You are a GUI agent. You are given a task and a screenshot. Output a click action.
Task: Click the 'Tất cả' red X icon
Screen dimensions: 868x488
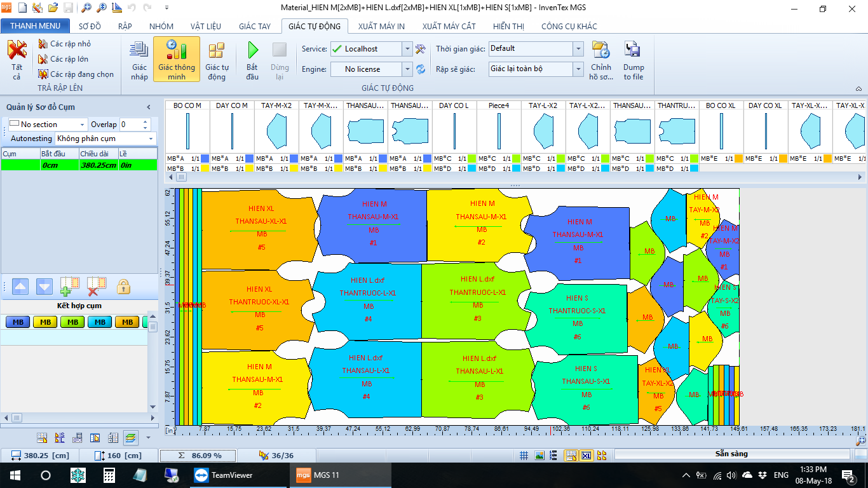pyautogui.click(x=17, y=50)
